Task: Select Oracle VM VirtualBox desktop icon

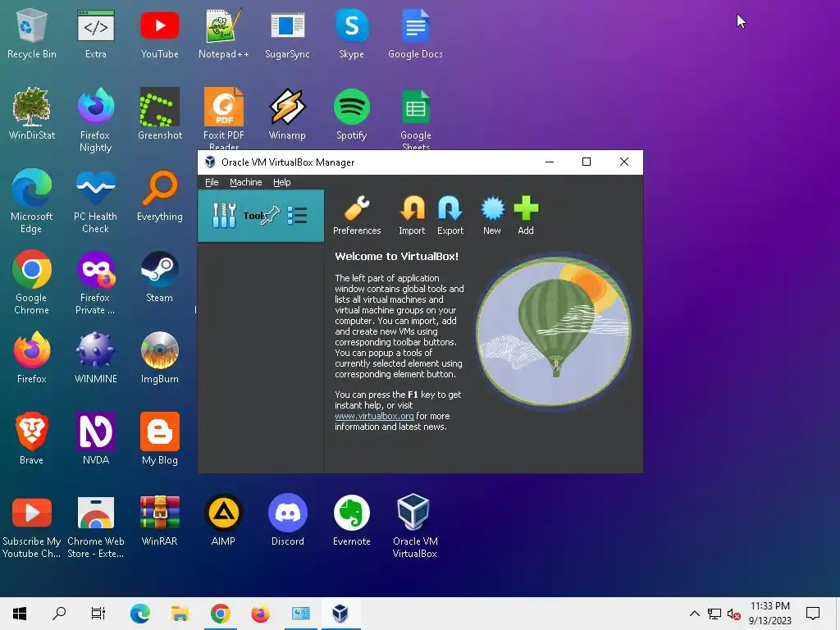Action: 414,527
